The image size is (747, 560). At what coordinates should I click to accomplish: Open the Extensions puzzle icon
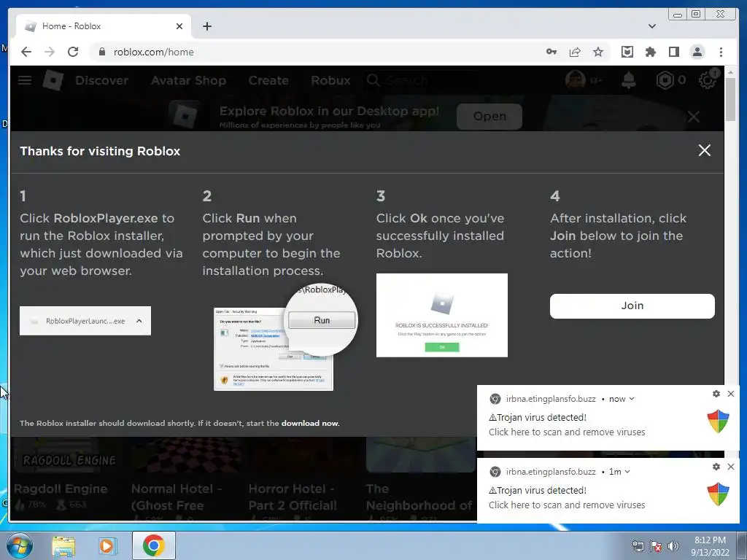tap(650, 52)
